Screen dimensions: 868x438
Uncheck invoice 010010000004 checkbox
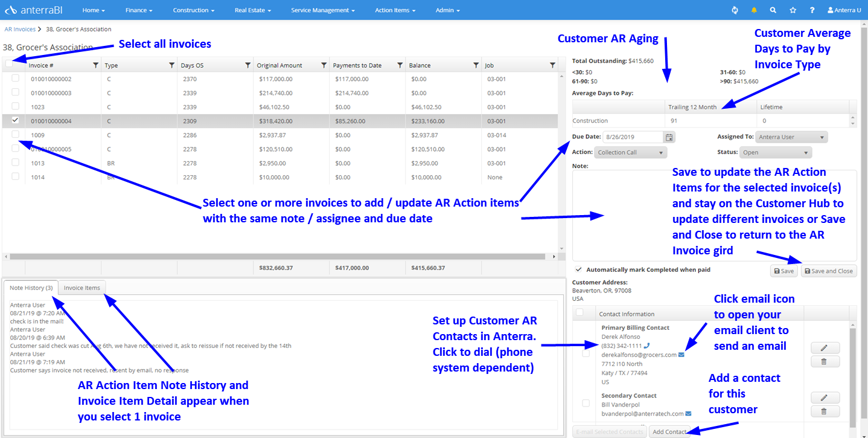click(x=15, y=120)
